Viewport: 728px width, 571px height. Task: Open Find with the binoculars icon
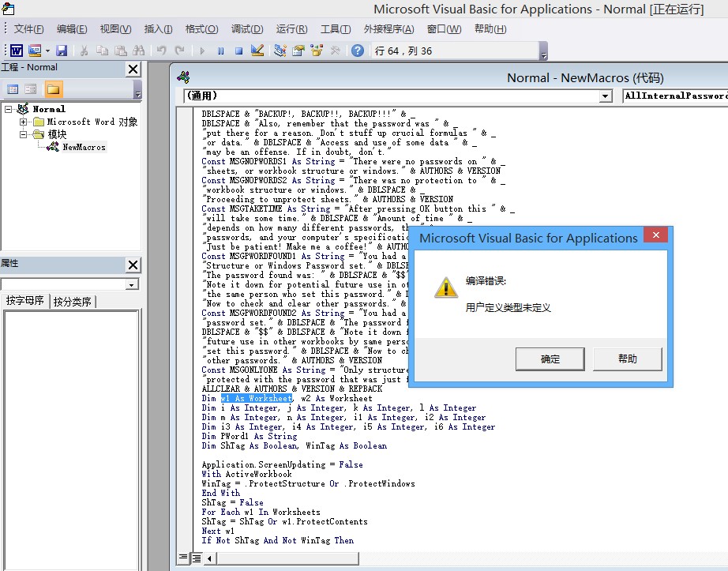coord(138,50)
